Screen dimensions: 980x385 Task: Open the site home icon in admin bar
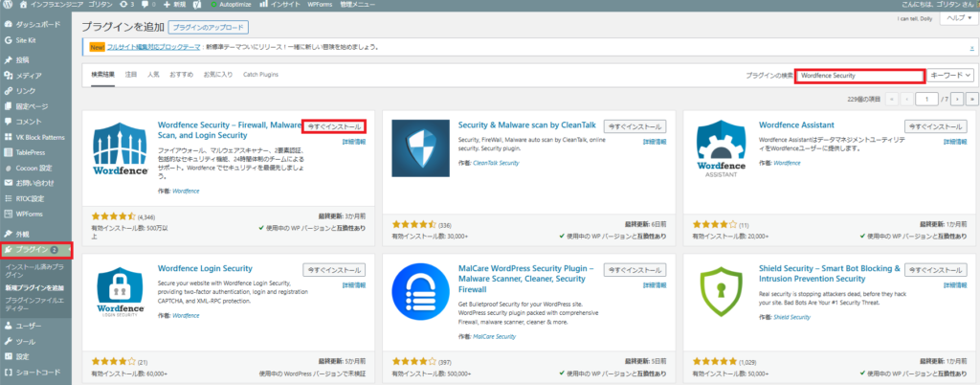[x=24, y=5]
